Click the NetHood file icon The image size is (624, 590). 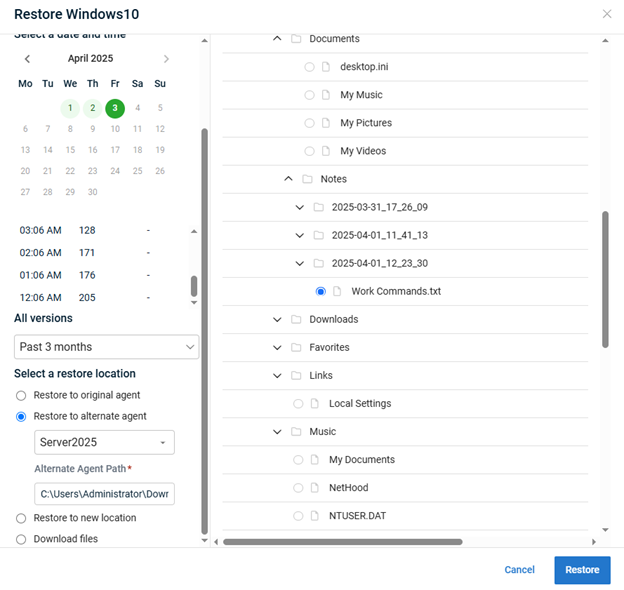point(314,488)
